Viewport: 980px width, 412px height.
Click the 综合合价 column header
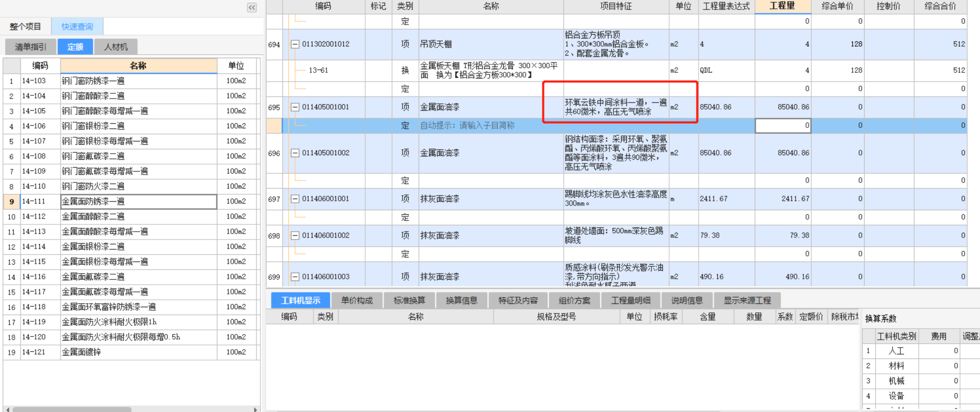tap(940, 6)
